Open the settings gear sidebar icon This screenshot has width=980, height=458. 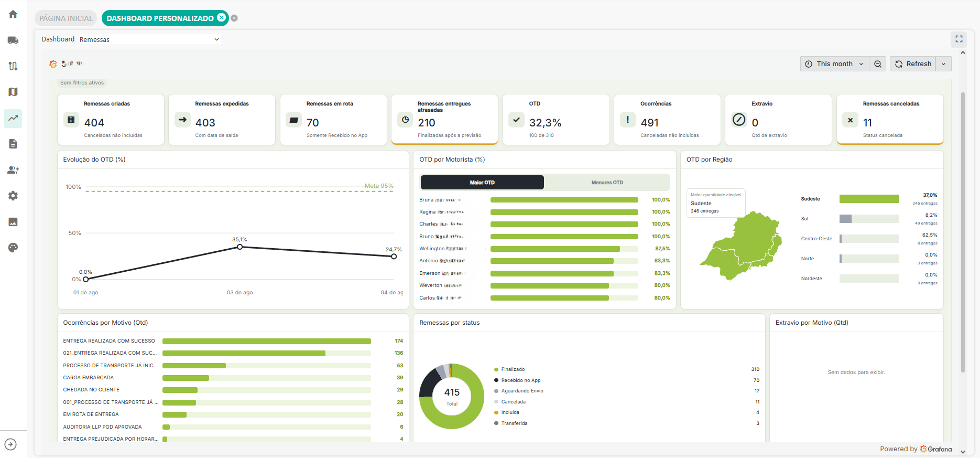pyautogui.click(x=13, y=196)
